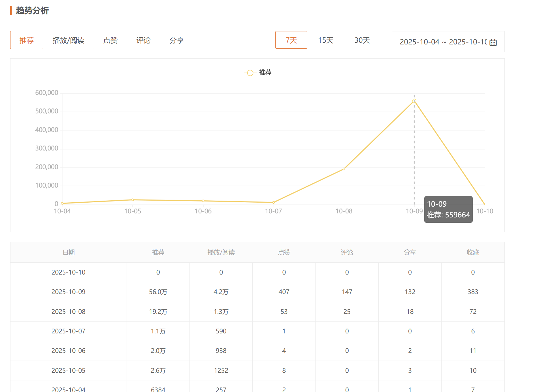Screen dimensions: 539x392
Task: Click the 10-10 x-axis label
Action: click(485, 211)
